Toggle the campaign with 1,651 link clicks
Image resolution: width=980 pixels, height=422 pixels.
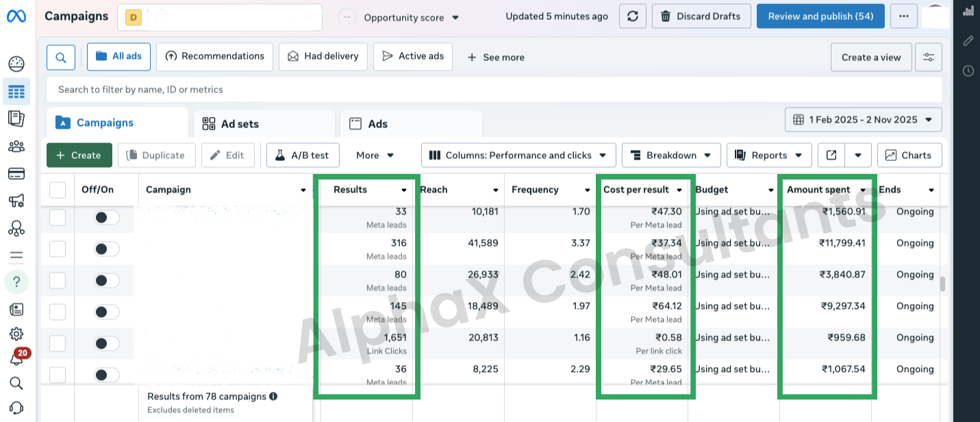tap(106, 343)
